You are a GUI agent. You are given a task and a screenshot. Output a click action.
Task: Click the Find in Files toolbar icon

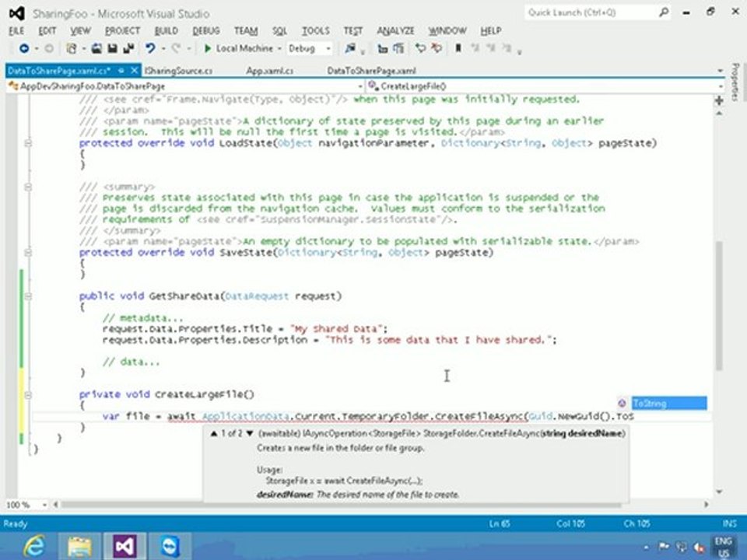[350, 48]
